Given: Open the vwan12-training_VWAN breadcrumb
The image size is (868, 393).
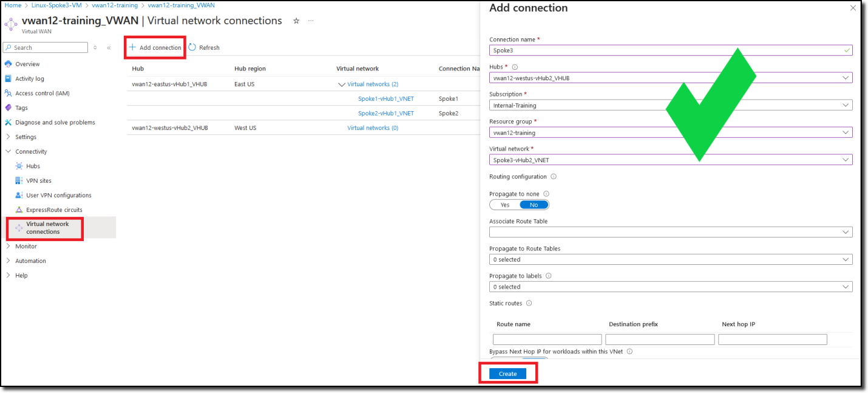Looking at the screenshot, I should (x=181, y=5).
